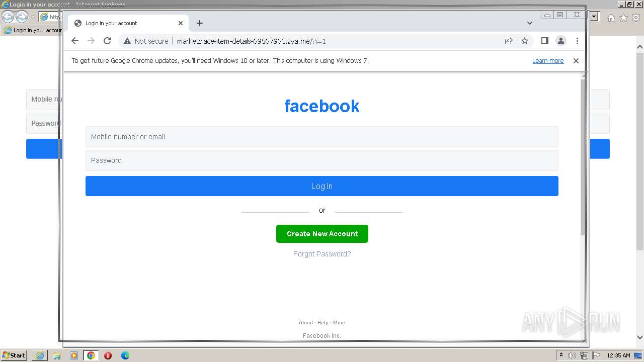
Task: Dismiss the Chrome update notification bar
Action: pos(576,61)
